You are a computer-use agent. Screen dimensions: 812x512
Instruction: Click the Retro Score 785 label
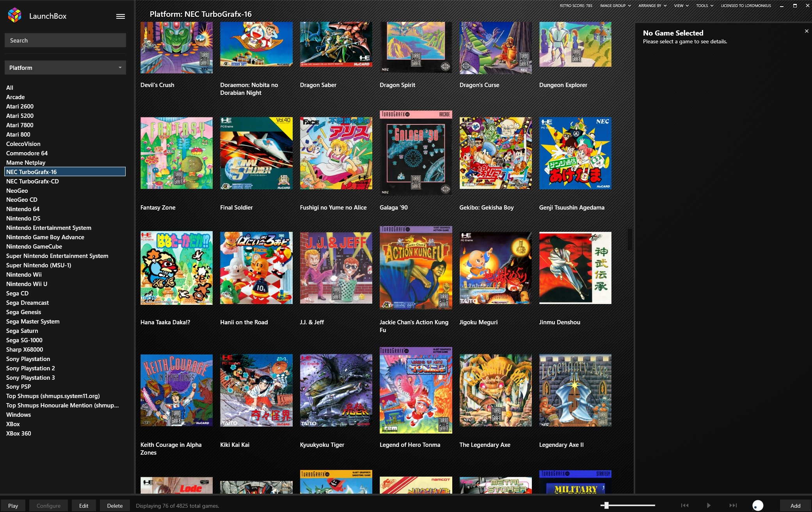coord(576,5)
